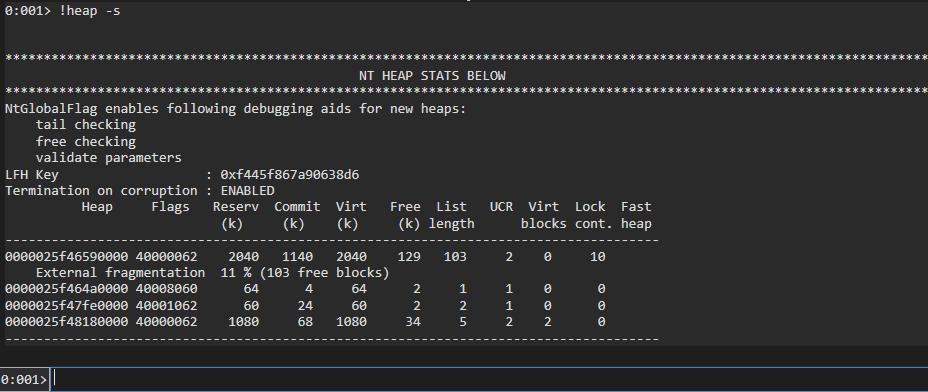Click the '0:001>' prompt label at bottom
The image size is (928, 392).
click(24, 380)
